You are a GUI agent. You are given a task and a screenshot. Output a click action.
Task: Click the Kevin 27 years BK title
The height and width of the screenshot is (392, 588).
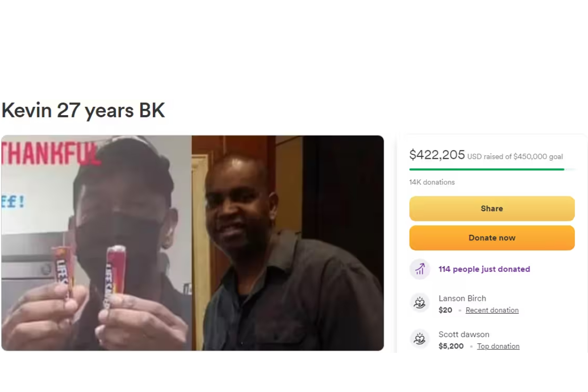tap(83, 111)
